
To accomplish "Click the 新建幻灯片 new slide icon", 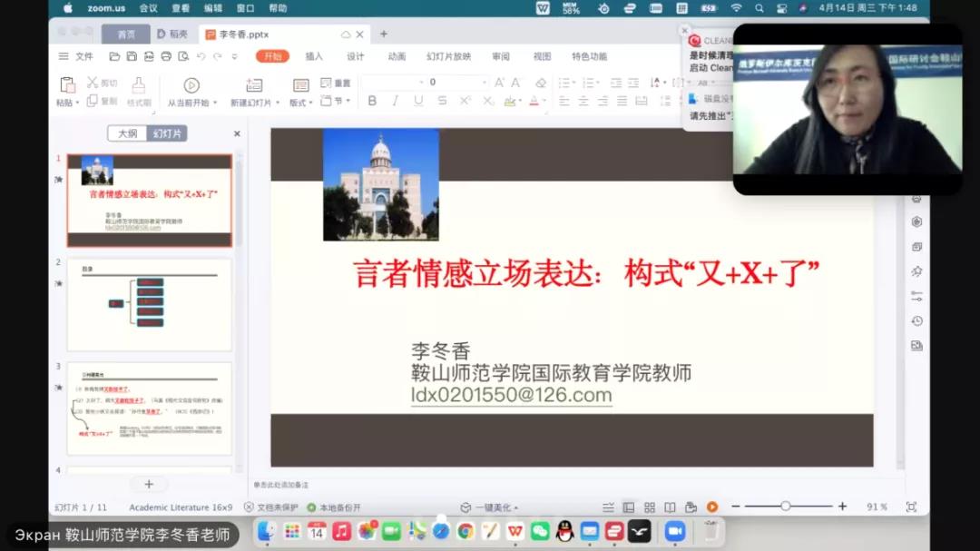I will [254, 85].
